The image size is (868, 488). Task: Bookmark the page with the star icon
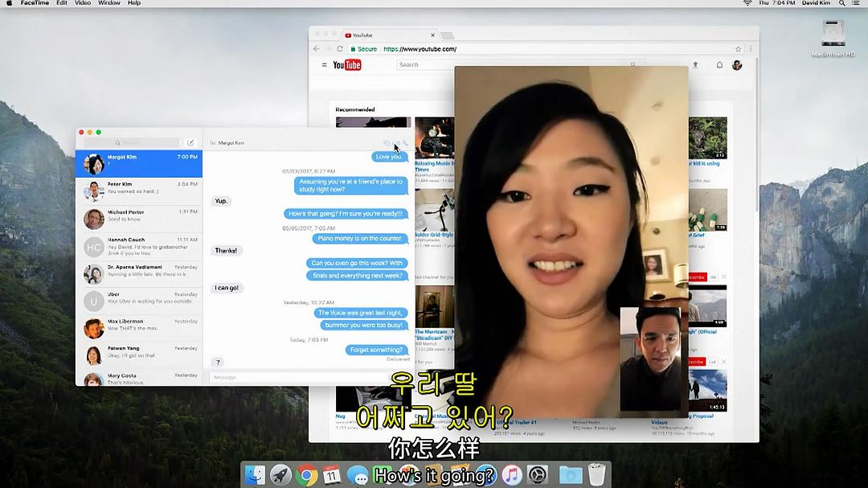coord(738,49)
